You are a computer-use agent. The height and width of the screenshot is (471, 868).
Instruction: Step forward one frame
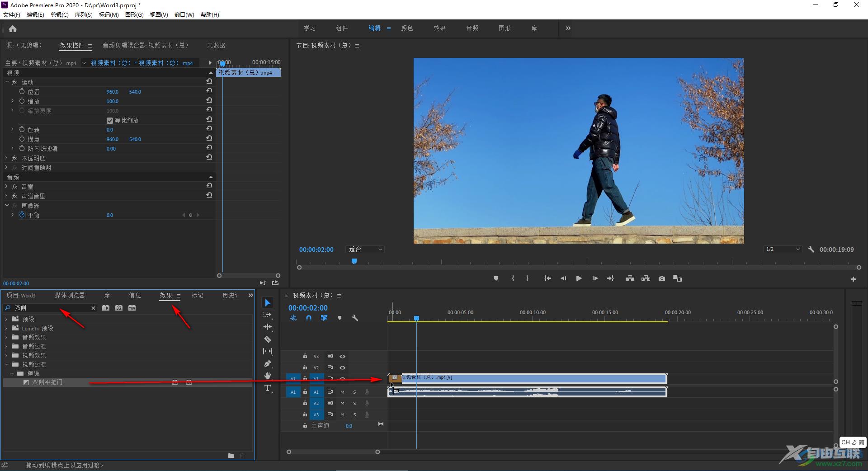(x=595, y=278)
